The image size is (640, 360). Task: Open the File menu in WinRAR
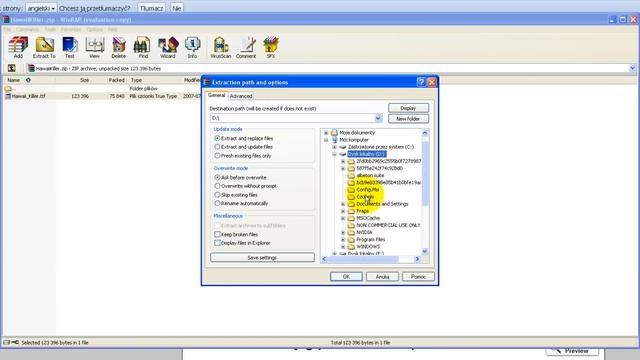[7, 29]
